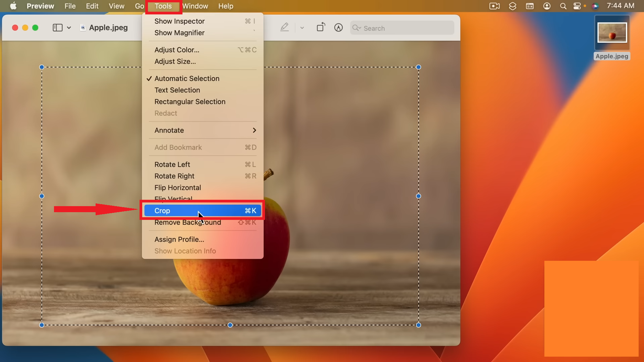Image resolution: width=644 pixels, height=362 pixels.
Task: Click the circled A markup toolbar icon
Action: (x=338, y=27)
